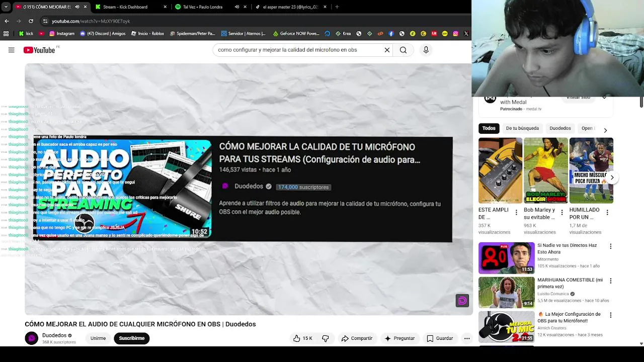The width and height of the screenshot is (644, 362).
Task: Open options for Bob Marley short
Action: click(x=562, y=213)
